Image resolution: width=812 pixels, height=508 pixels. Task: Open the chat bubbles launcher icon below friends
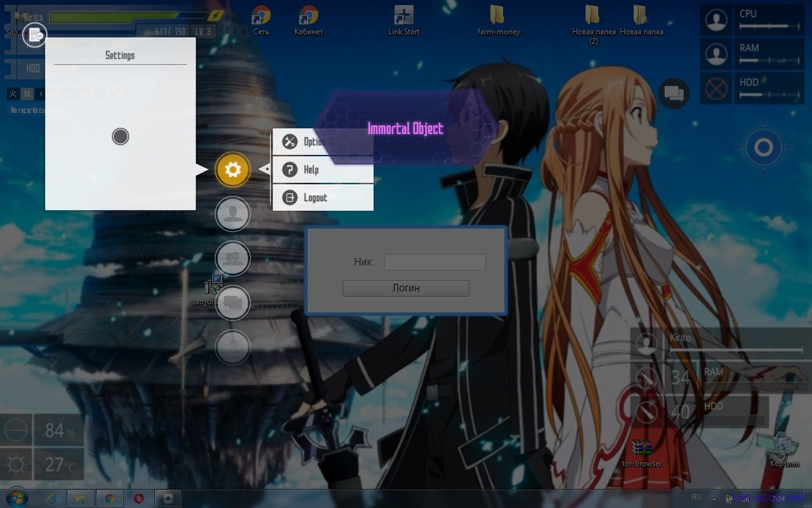[x=233, y=303]
